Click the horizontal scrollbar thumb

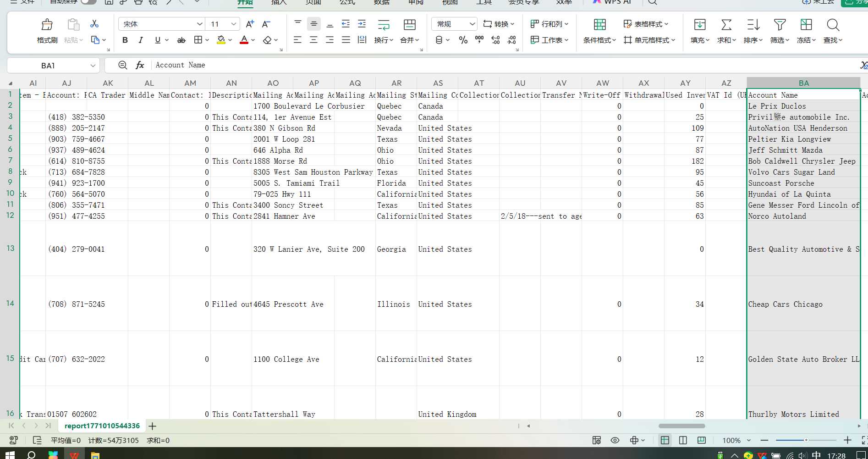[682, 426]
